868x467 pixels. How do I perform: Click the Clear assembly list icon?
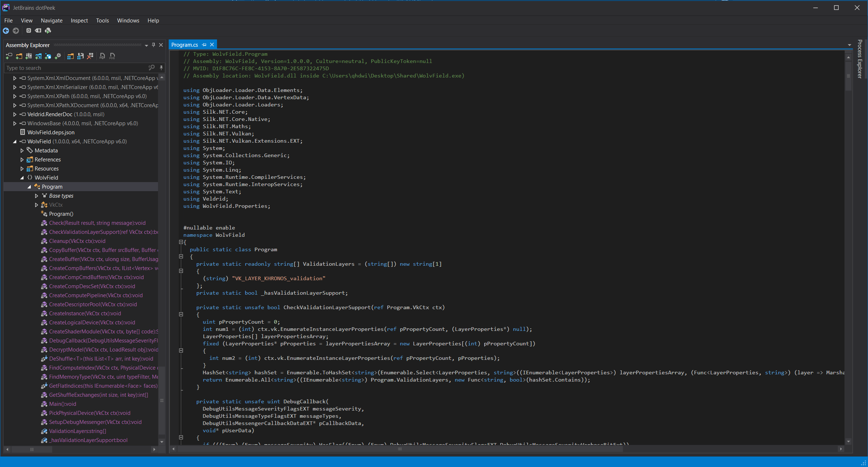(90, 56)
